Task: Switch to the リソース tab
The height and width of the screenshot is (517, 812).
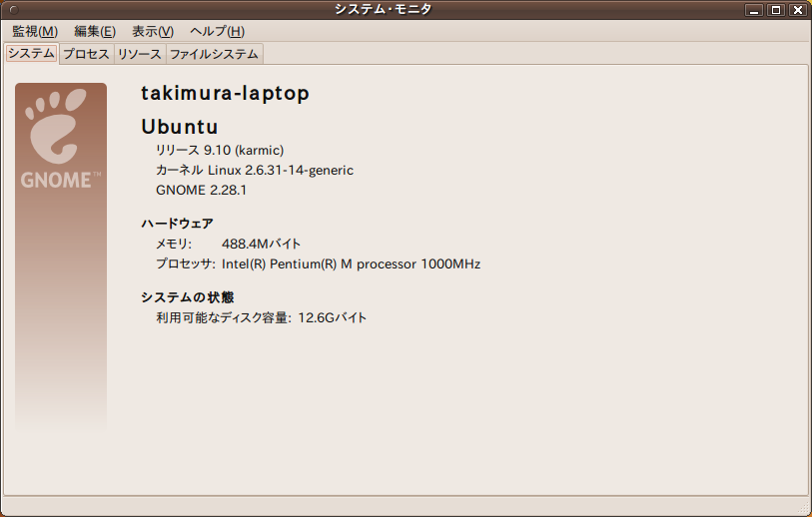Action: coord(139,54)
